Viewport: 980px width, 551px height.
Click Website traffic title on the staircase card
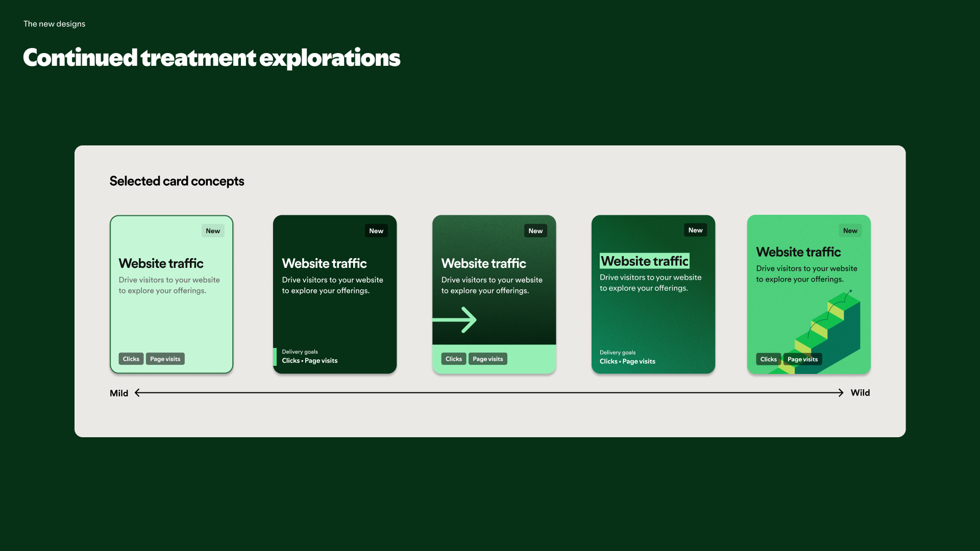(799, 252)
